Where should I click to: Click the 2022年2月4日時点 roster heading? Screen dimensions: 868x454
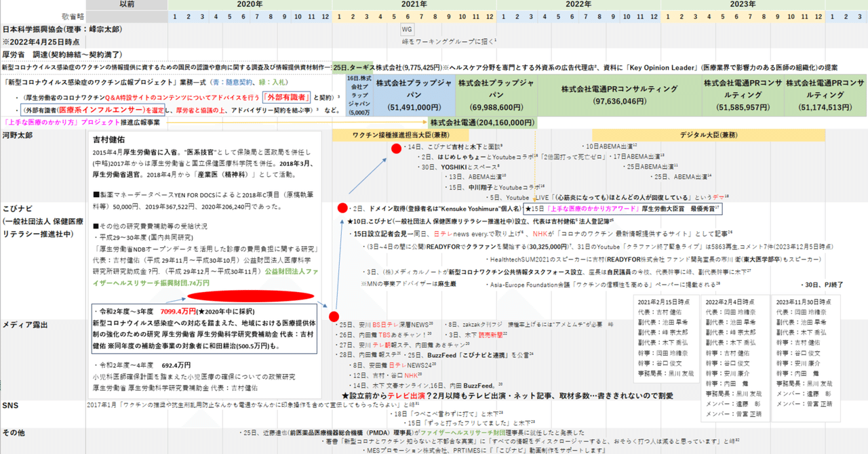731,302
